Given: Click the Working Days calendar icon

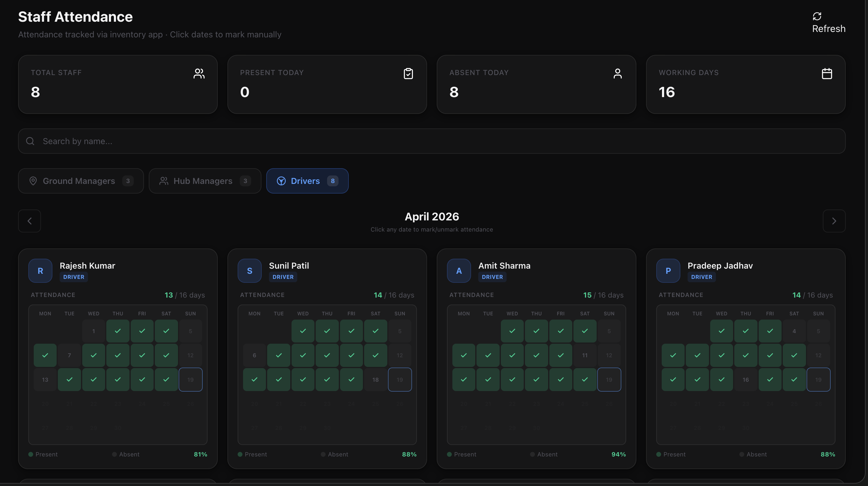Looking at the screenshot, I should [x=826, y=74].
